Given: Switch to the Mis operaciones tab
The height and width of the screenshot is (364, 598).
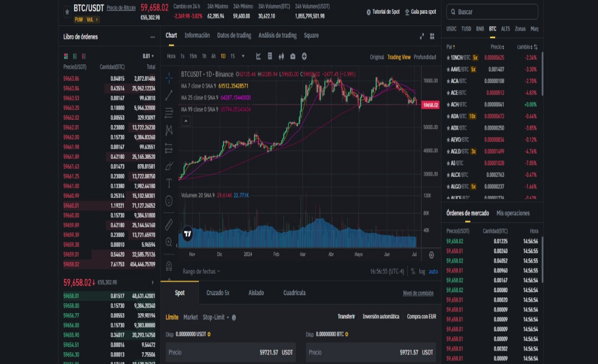Looking at the screenshot, I should pos(513,213).
